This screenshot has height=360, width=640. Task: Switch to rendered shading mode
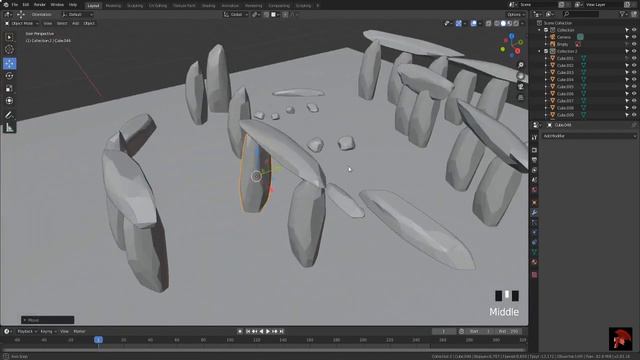[516, 24]
